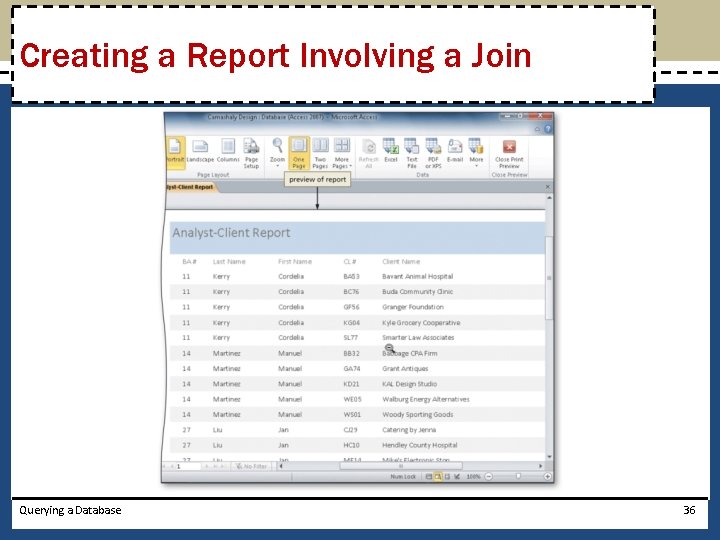720x540 pixels.
Task: Click the 100% zoom level
Action: click(x=473, y=477)
